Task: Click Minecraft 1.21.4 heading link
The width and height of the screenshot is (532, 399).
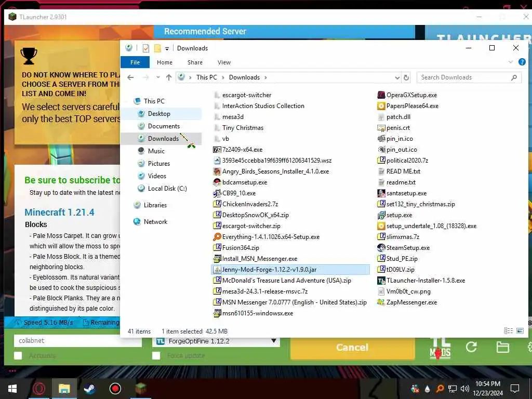Action: (59, 212)
